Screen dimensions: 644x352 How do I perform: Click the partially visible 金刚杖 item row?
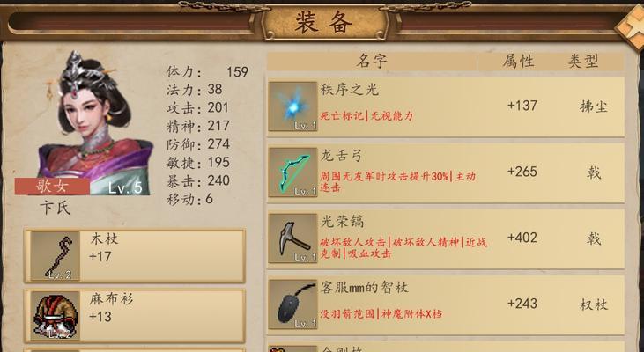click(x=446, y=347)
